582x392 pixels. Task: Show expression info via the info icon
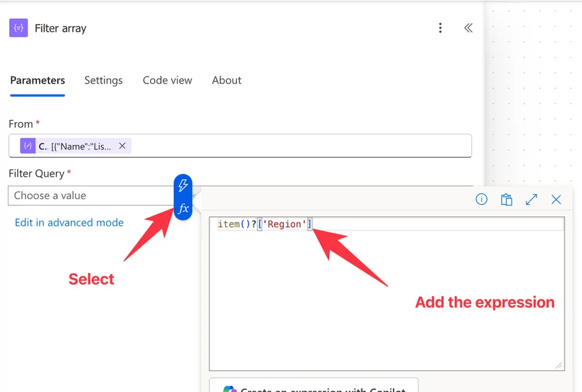tap(481, 199)
